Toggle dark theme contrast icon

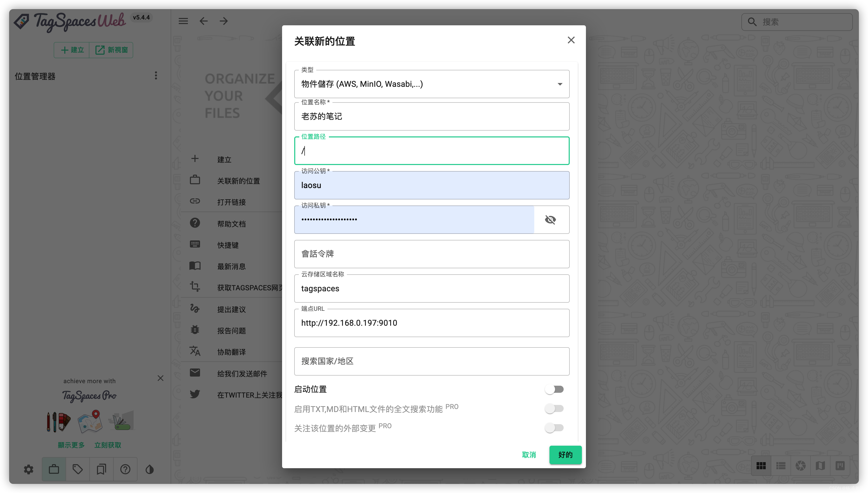[x=150, y=469]
